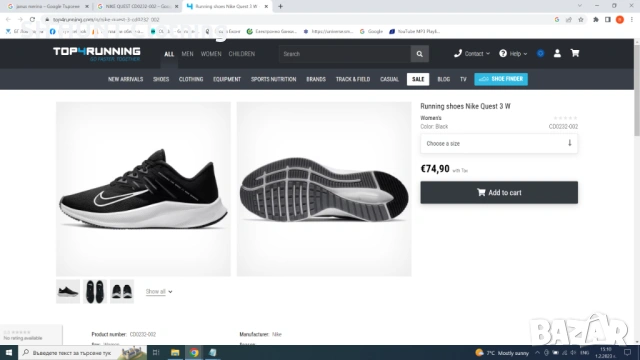Open the Chrome extensions puzzle icon

click(x=596, y=19)
